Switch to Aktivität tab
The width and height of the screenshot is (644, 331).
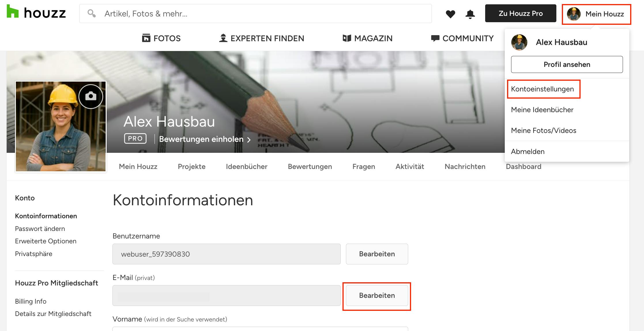click(x=410, y=166)
